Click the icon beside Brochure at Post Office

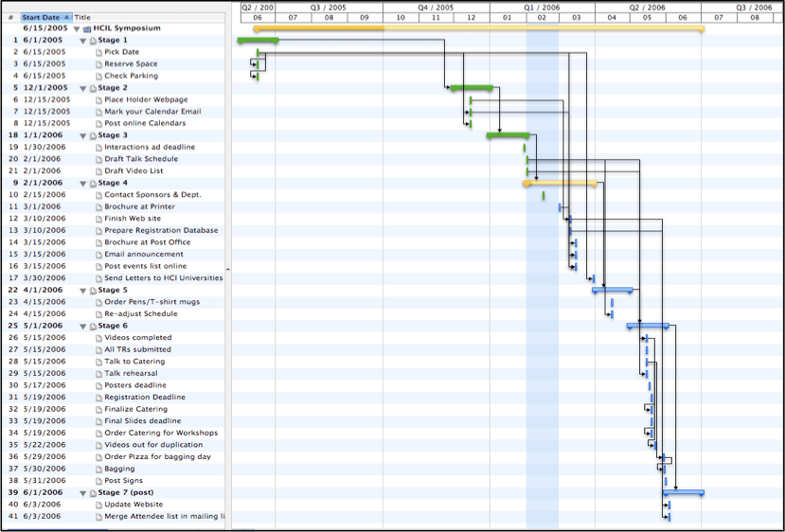pos(98,242)
